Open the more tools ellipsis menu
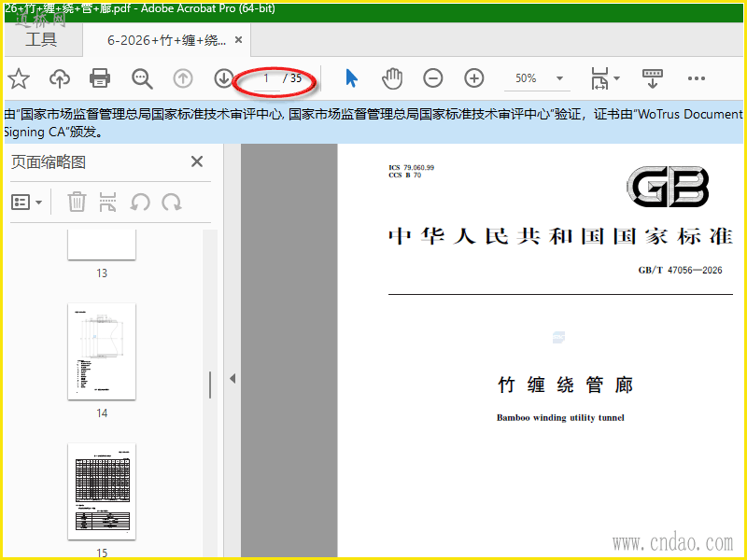Screen dimensions: 747x560 (696, 78)
